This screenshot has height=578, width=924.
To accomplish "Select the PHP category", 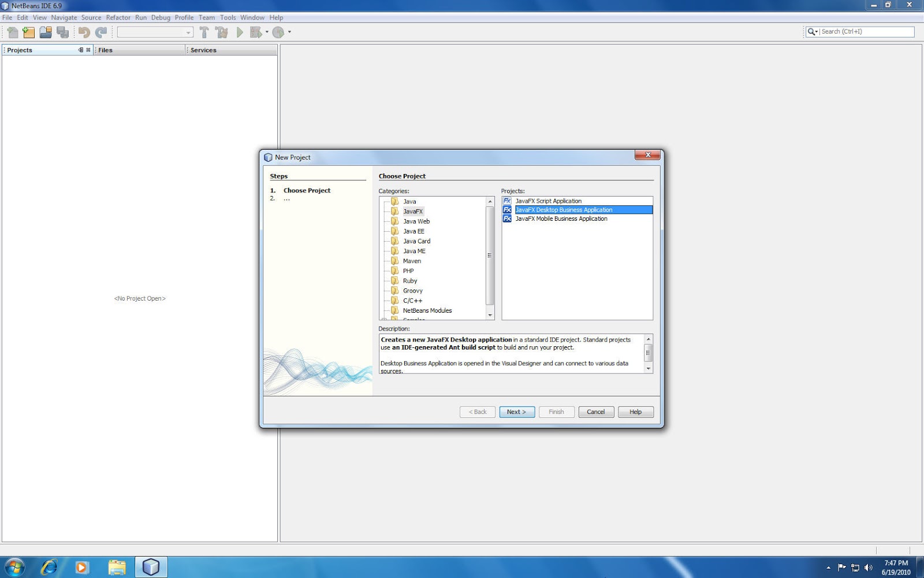I will click(x=408, y=271).
